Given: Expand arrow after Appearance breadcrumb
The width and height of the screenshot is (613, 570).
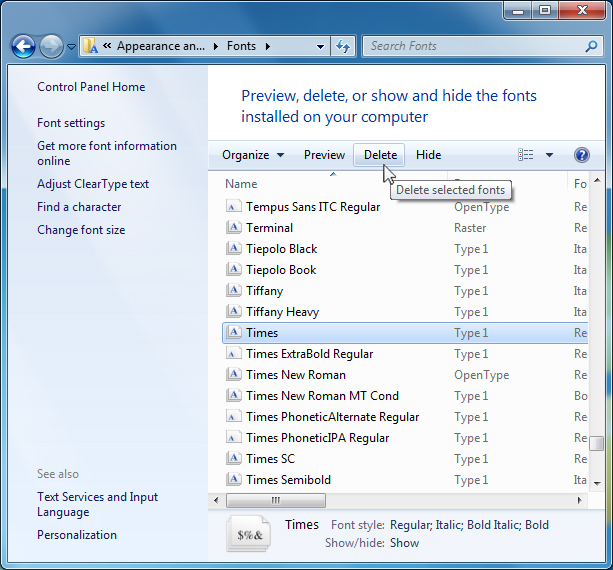Looking at the screenshot, I should click(x=216, y=47).
